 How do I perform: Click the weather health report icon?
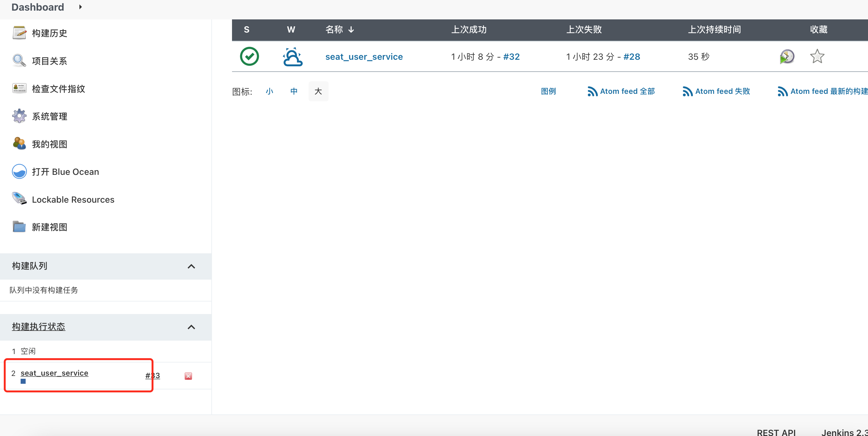coord(292,57)
